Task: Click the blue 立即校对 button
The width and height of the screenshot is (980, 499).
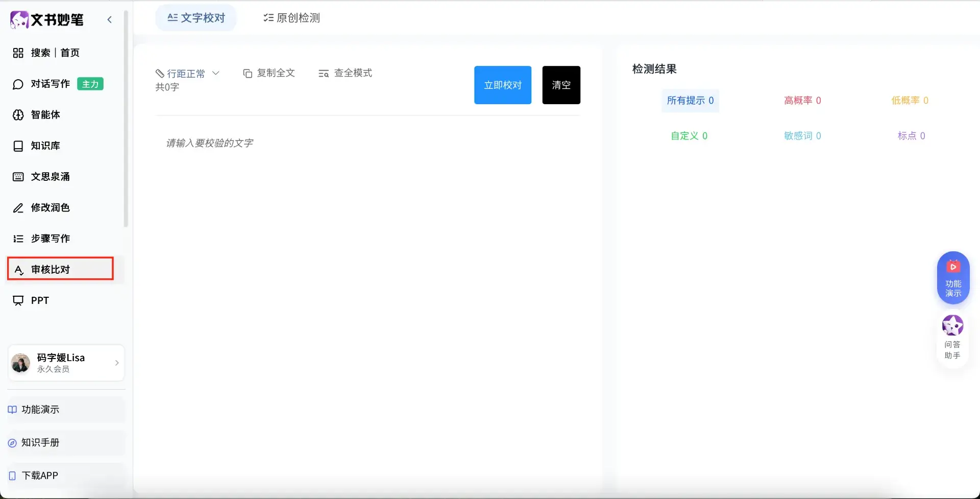Action: point(502,85)
